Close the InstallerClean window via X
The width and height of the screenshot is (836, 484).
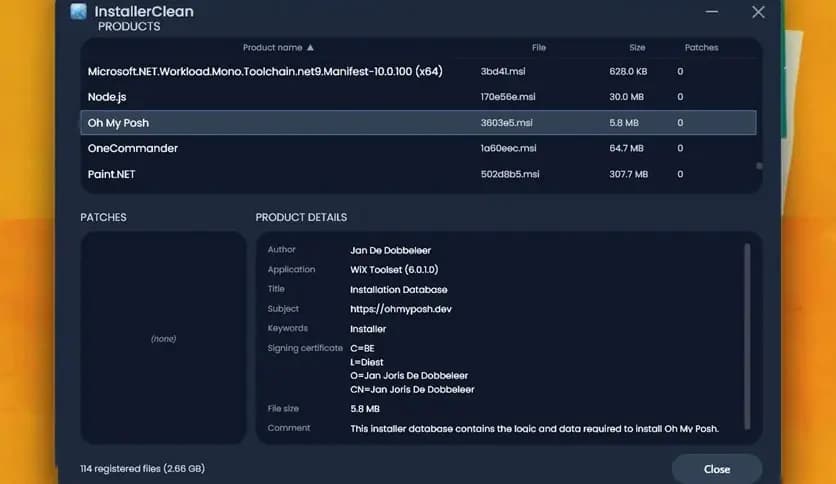click(758, 12)
